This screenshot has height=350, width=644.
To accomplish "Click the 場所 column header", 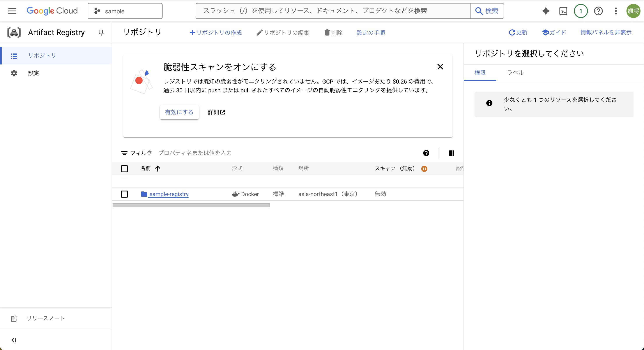I will [304, 168].
